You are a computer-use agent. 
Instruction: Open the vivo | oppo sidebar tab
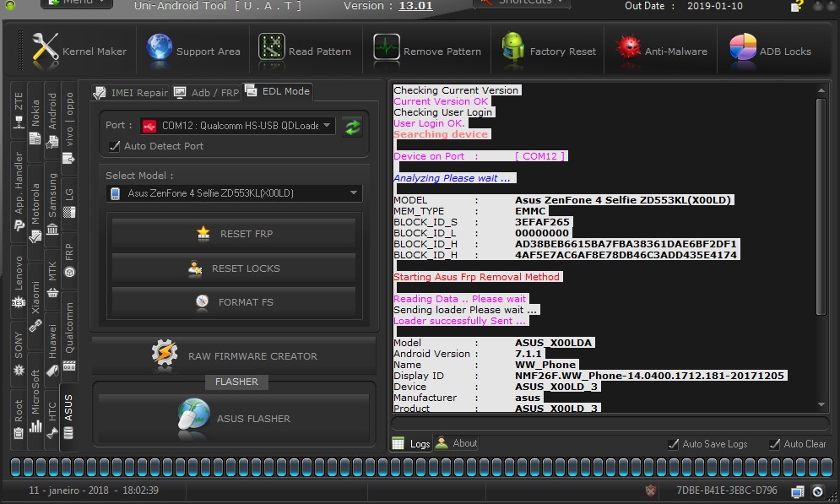69,127
